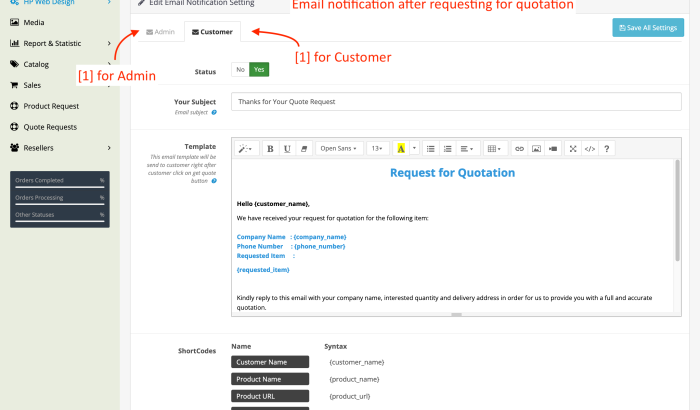700x410 pixels.
Task: Insert a picture with the image icon
Action: pos(536,149)
